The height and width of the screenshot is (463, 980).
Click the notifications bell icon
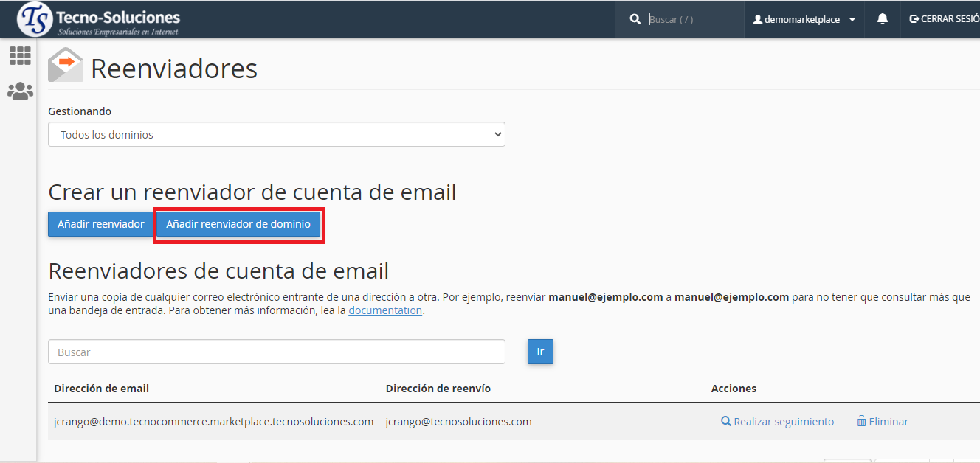(882, 19)
